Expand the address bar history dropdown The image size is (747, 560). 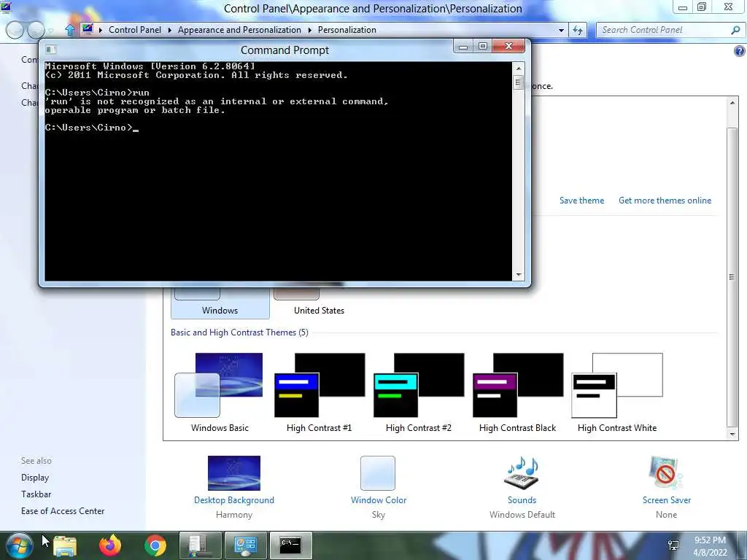pos(561,30)
